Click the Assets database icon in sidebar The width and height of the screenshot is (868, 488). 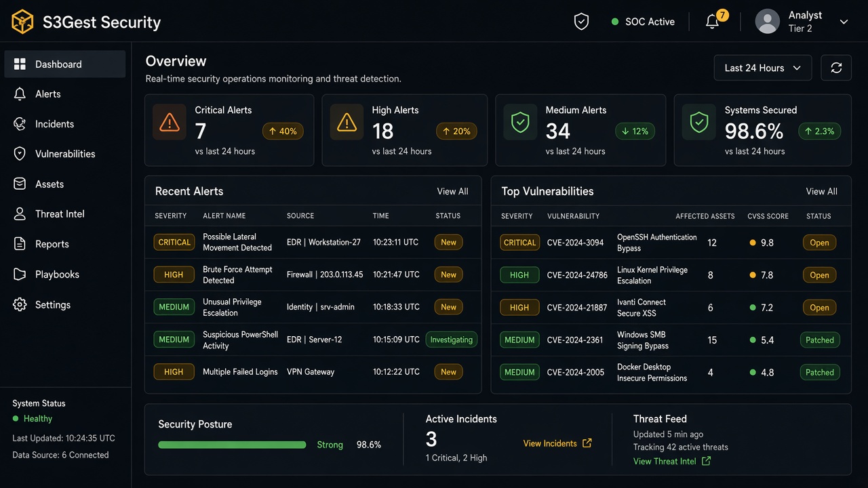click(20, 184)
